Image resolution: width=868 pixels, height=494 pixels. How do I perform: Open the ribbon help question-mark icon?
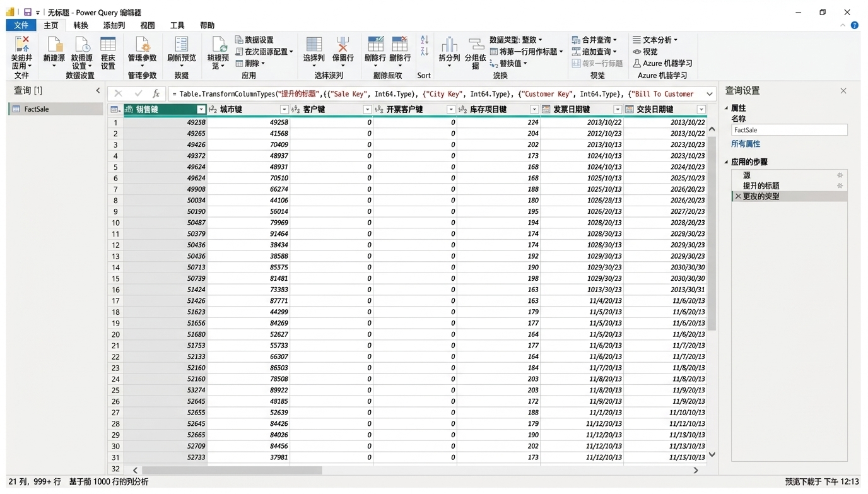(854, 25)
